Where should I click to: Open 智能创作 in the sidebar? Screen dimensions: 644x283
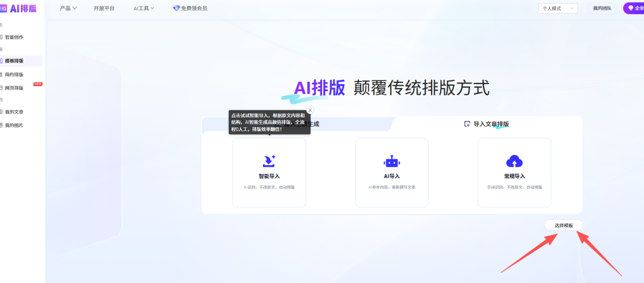[14, 38]
